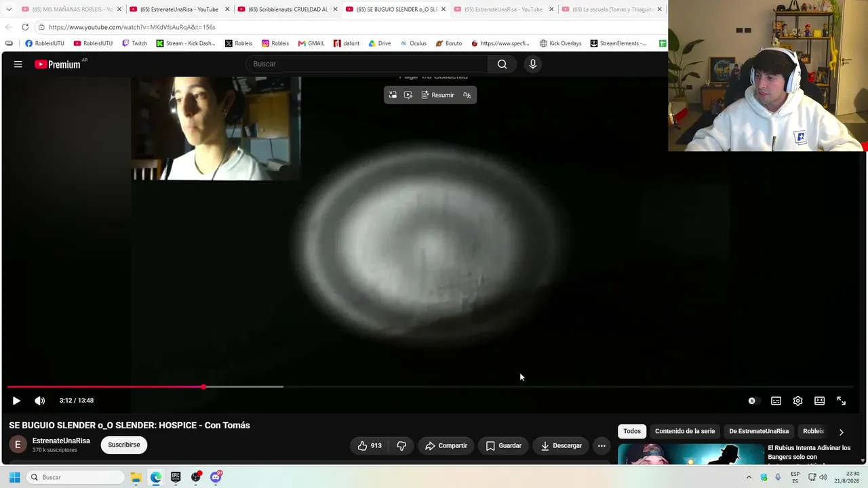Save the video with Guardar
Image resolution: width=868 pixels, height=488 pixels.
click(504, 445)
